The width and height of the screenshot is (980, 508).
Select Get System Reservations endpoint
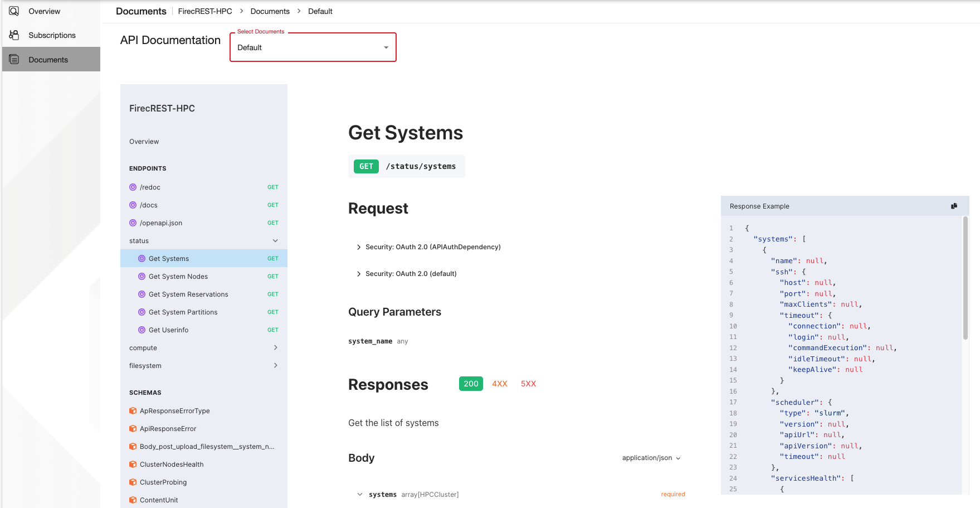coord(203,294)
